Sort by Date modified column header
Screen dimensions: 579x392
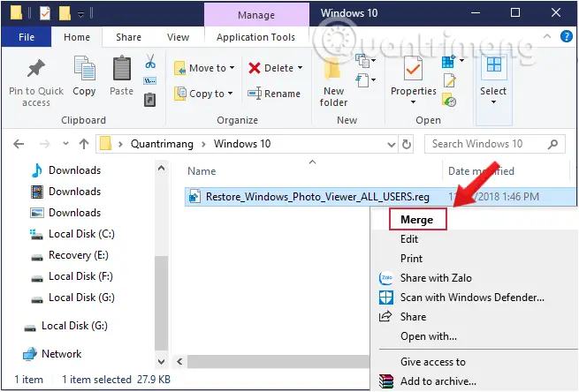[481, 171]
